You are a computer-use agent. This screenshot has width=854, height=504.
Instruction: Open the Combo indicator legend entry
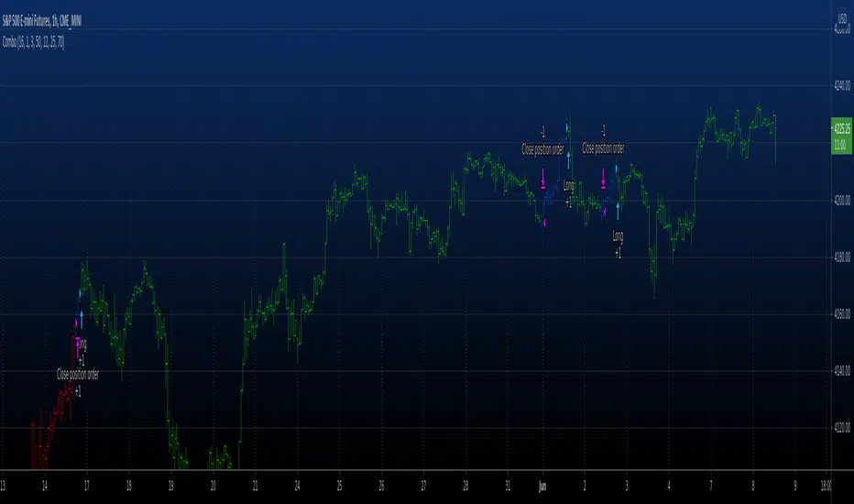pyautogui.click(x=33, y=42)
